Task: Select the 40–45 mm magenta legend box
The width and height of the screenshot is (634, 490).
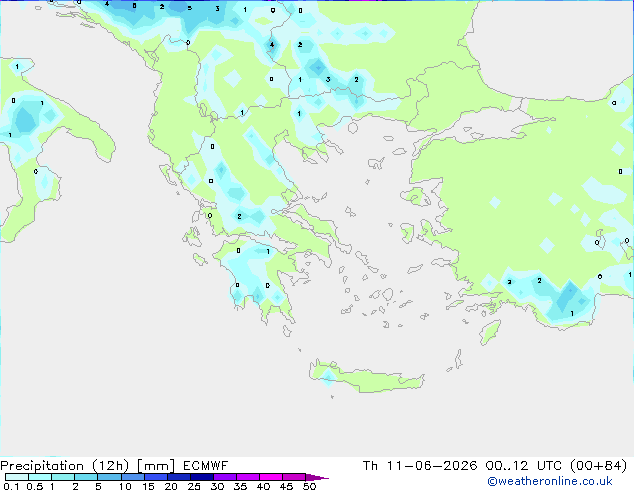Action: click(x=271, y=477)
